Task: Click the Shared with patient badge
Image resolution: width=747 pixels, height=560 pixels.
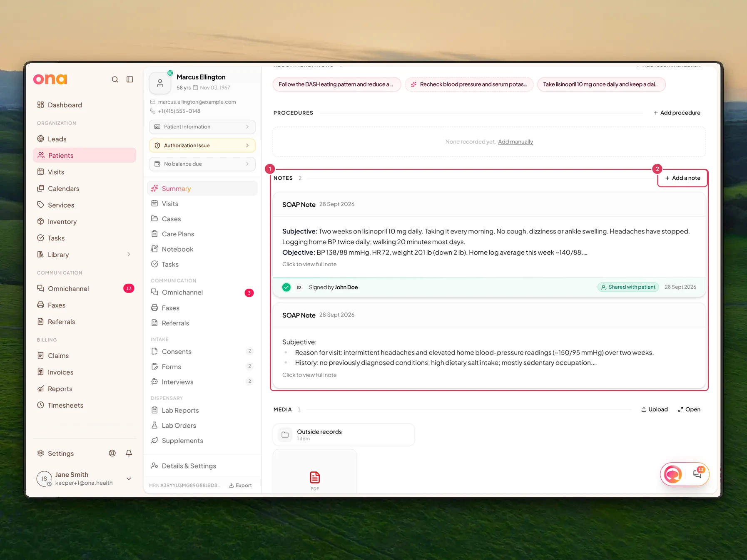Action: coord(628,287)
